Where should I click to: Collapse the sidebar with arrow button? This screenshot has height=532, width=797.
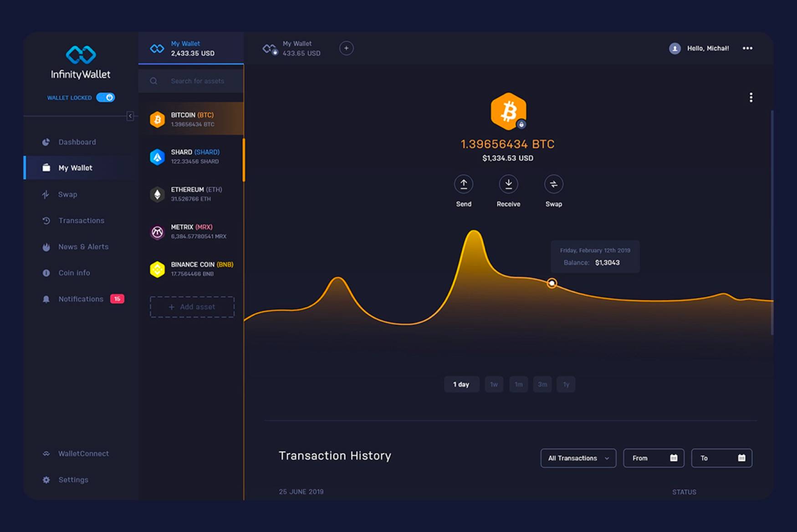pyautogui.click(x=130, y=116)
